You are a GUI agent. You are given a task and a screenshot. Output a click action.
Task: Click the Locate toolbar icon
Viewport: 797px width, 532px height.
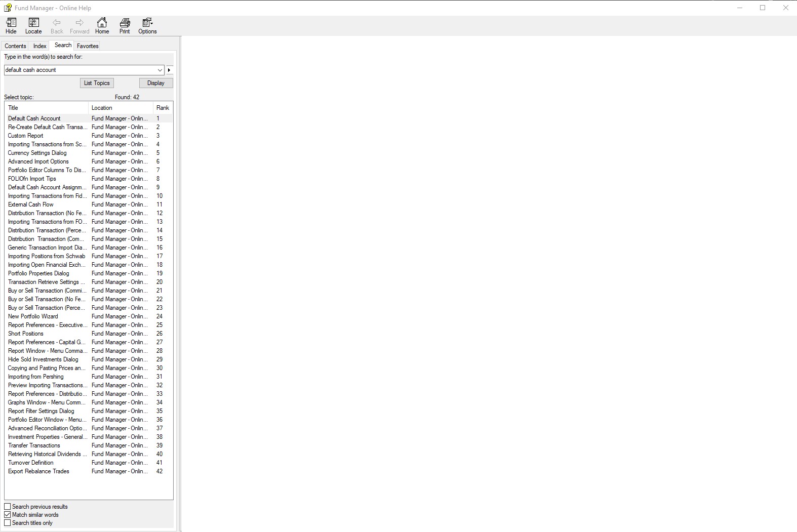click(33, 26)
